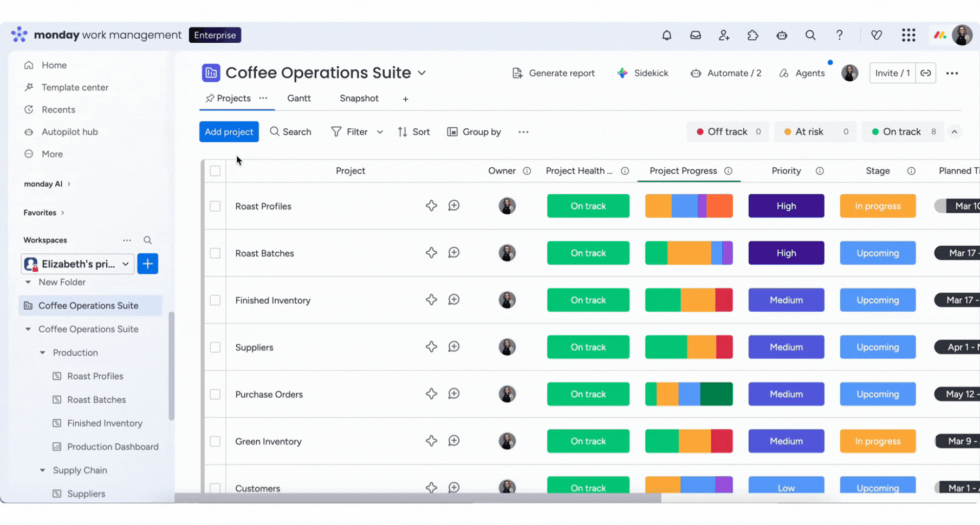Check the Roast Profiles row checkbox

215,206
